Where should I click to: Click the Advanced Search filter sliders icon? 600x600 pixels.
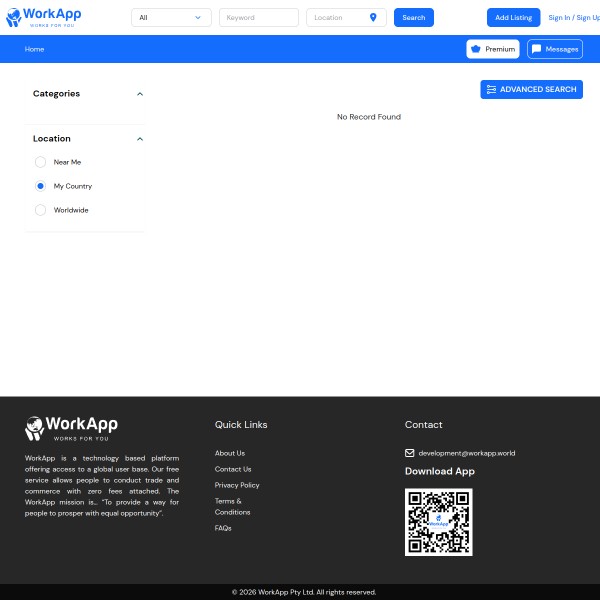(491, 89)
